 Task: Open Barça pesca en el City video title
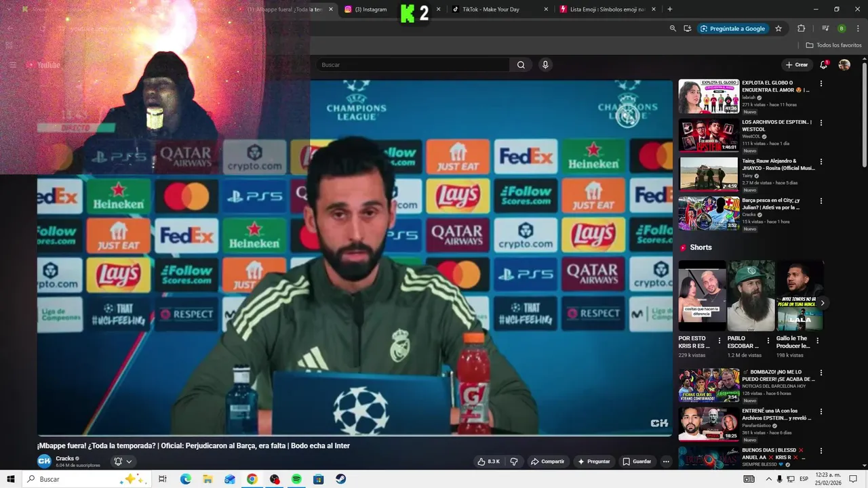[771, 204]
